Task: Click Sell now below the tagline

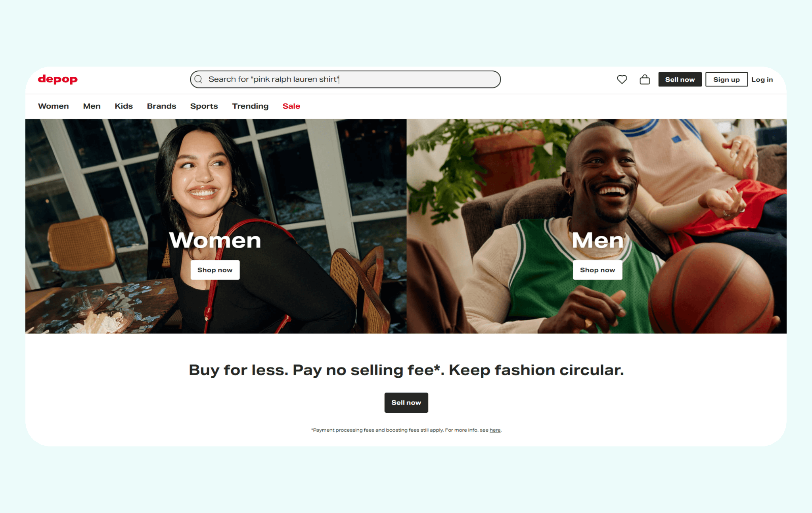Action: pos(406,402)
